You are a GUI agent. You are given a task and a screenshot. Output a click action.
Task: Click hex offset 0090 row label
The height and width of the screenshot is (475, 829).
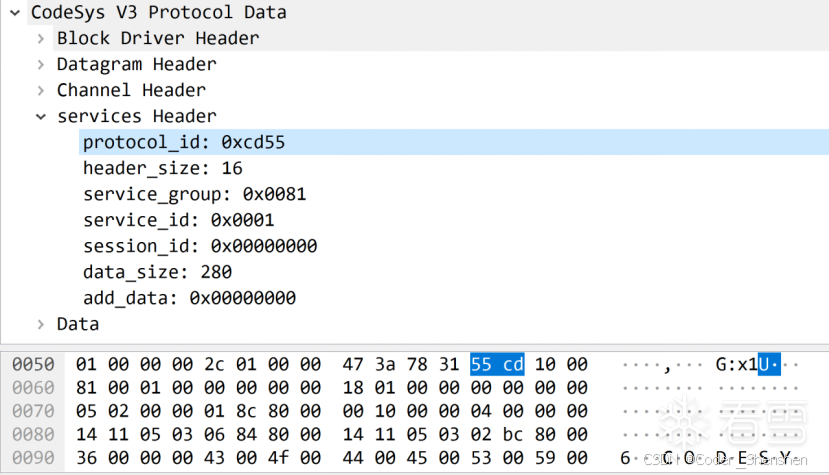click(33, 458)
